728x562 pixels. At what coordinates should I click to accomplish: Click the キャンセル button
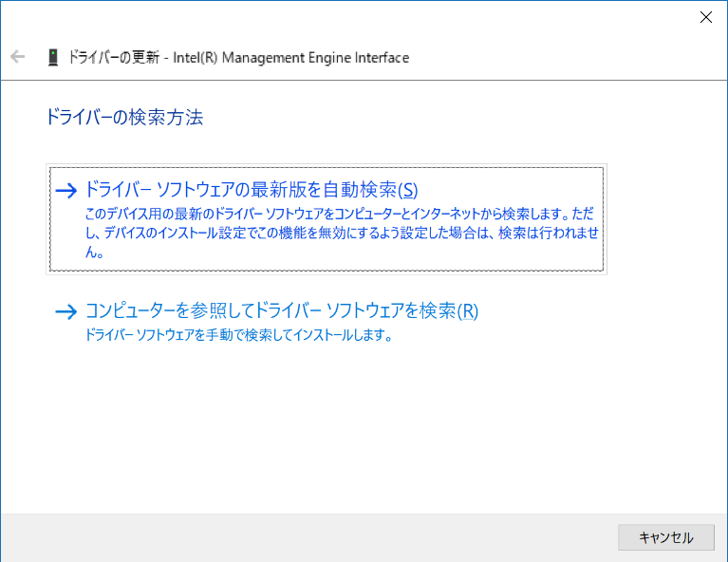(x=665, y=537)
